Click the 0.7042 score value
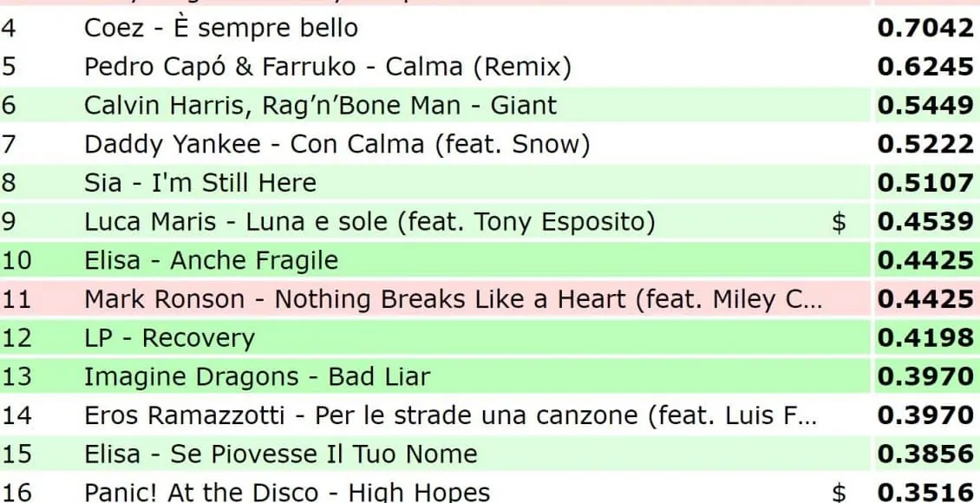 pos(925,29)
